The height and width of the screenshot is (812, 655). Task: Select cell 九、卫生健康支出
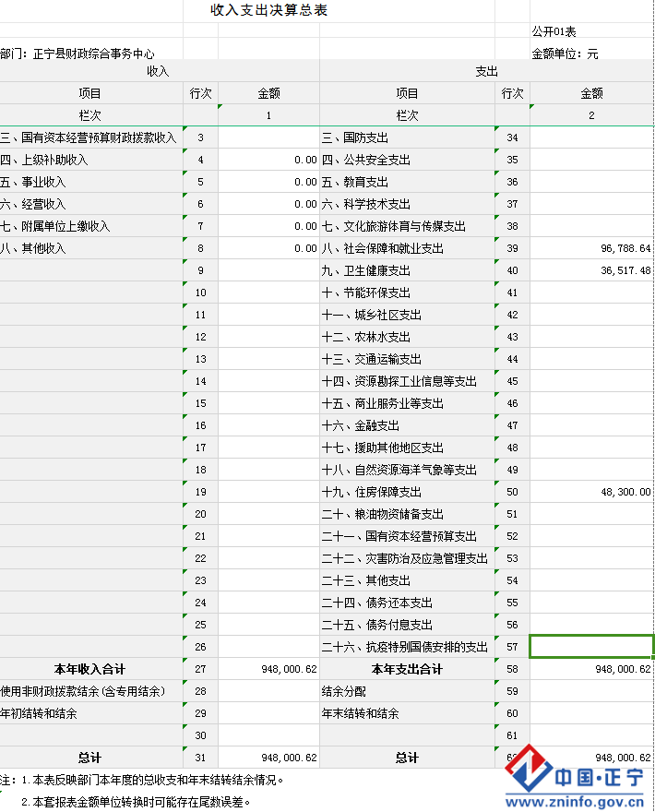point(408,271)
